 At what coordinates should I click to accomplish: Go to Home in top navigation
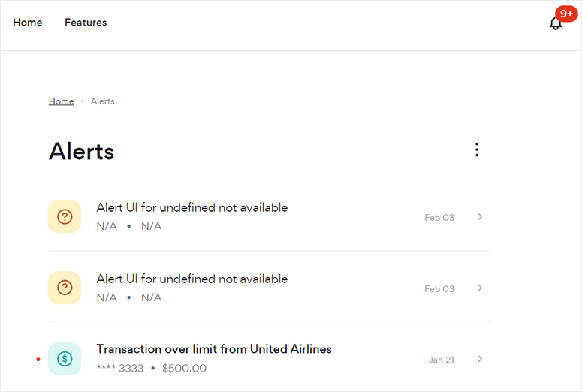[x=28, y=23]
